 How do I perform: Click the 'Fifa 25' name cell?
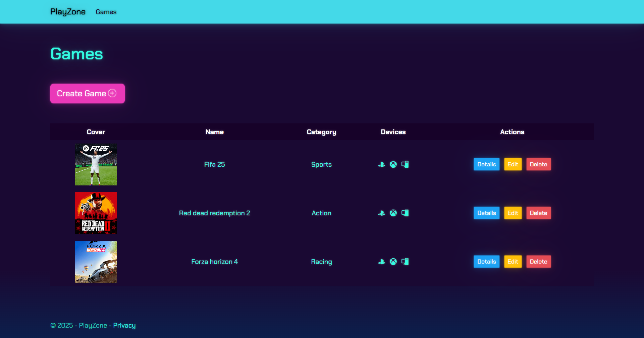point(214,164)
